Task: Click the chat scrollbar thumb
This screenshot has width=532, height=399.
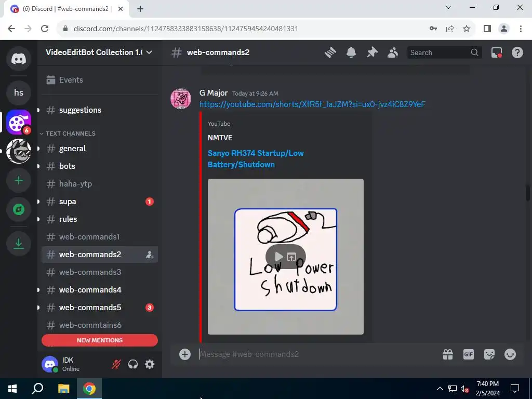Action: click(x=528, y=193)
